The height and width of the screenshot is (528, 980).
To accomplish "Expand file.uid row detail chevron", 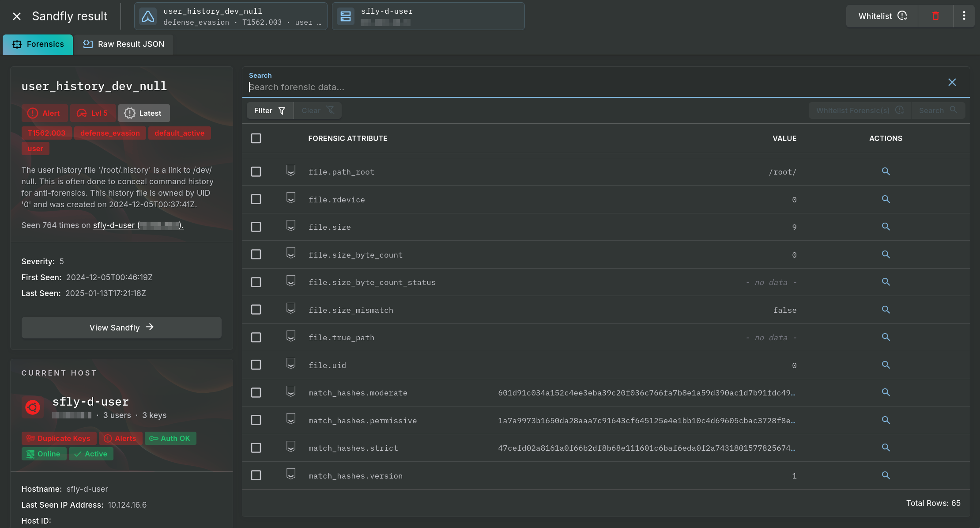I will tap(290, 364).
